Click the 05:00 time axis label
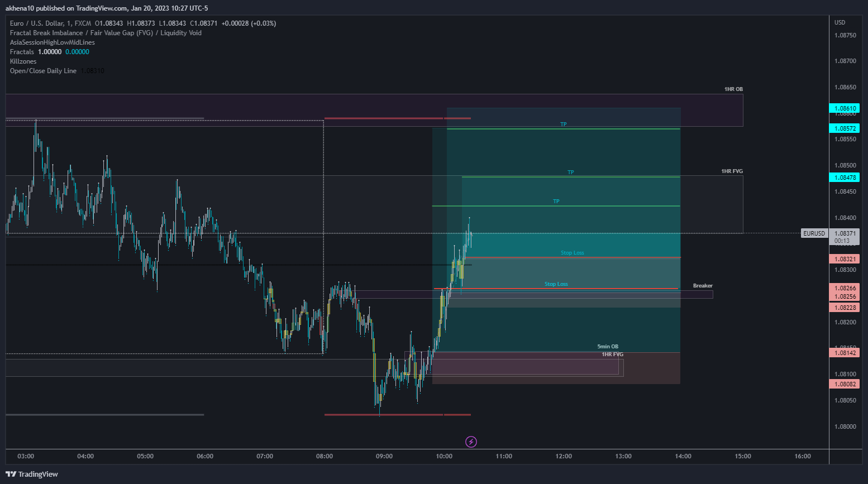868x484 pixels. pos(145,456)
